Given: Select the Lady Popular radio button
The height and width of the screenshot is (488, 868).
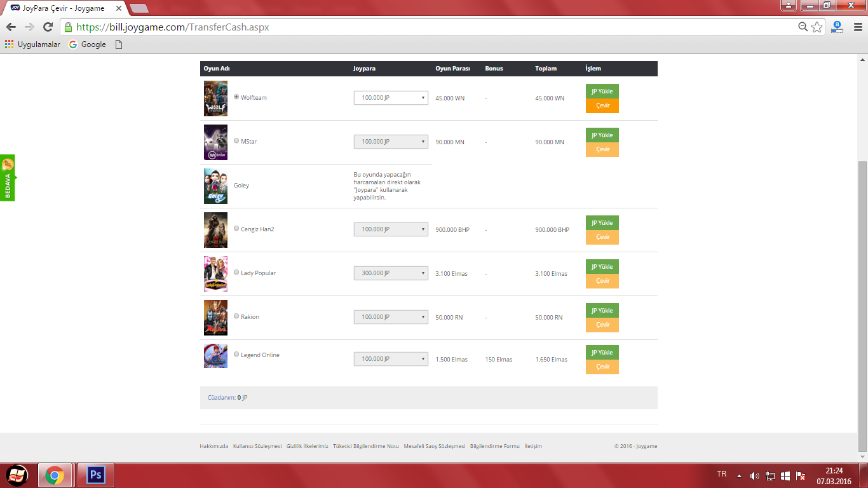Looking at the screenshot, I should 236,273.
